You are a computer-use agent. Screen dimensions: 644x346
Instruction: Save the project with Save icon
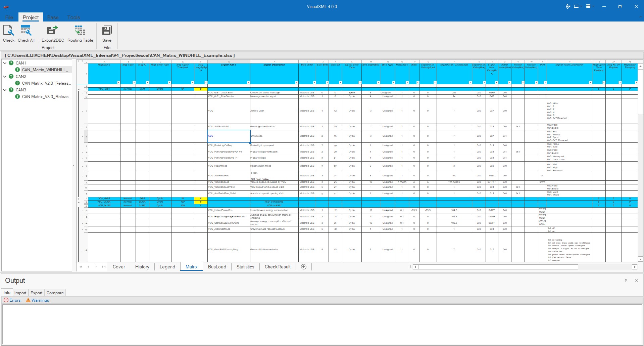(107, 31)
